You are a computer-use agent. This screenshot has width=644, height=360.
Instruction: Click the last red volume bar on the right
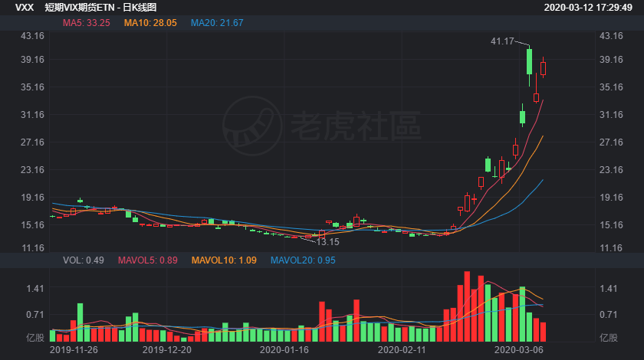pos(543,332)
